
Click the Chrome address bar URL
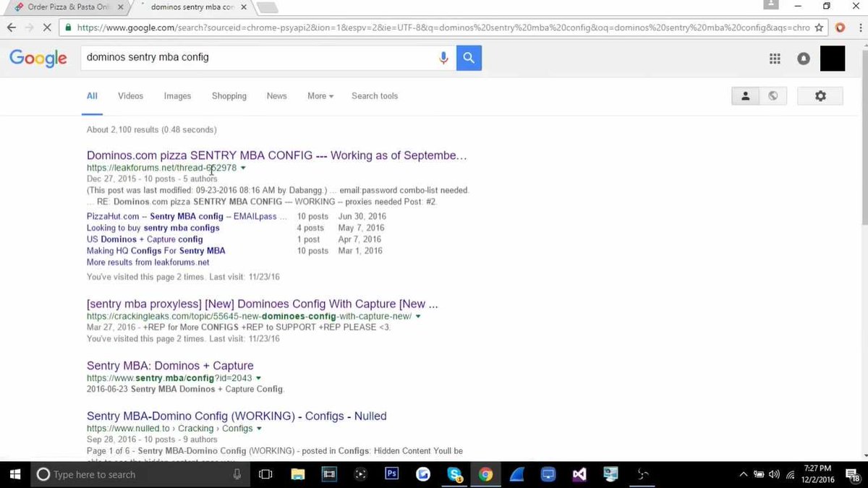tap(443, 28)
